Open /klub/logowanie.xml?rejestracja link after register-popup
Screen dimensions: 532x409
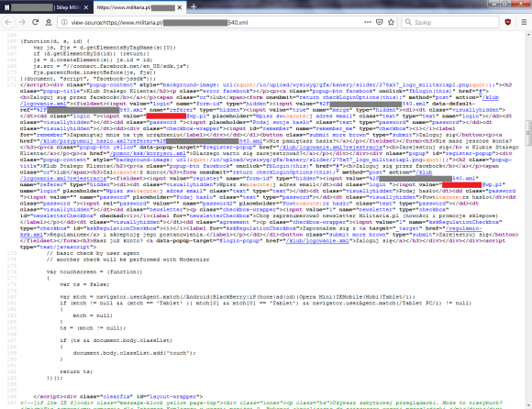(331, 148)
